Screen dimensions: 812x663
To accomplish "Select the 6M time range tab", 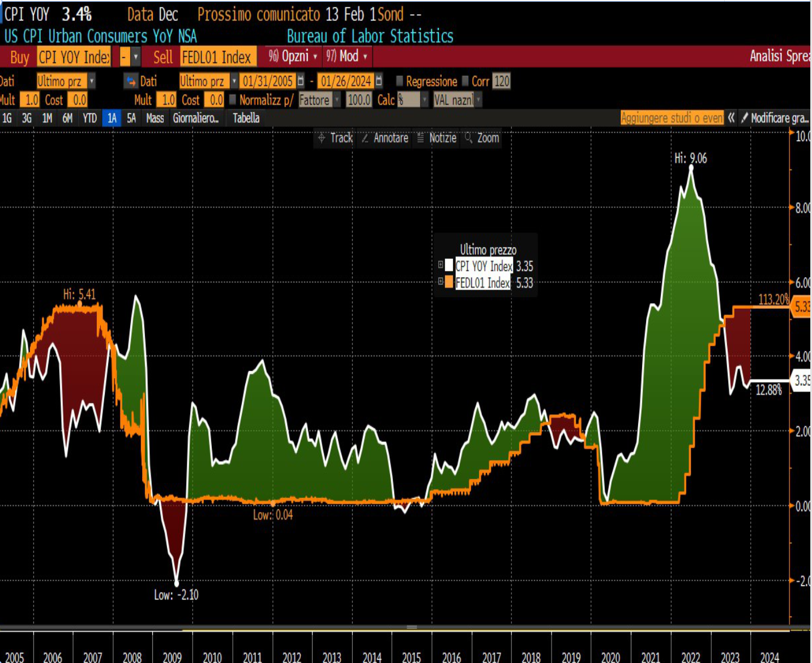I will 67,118.
